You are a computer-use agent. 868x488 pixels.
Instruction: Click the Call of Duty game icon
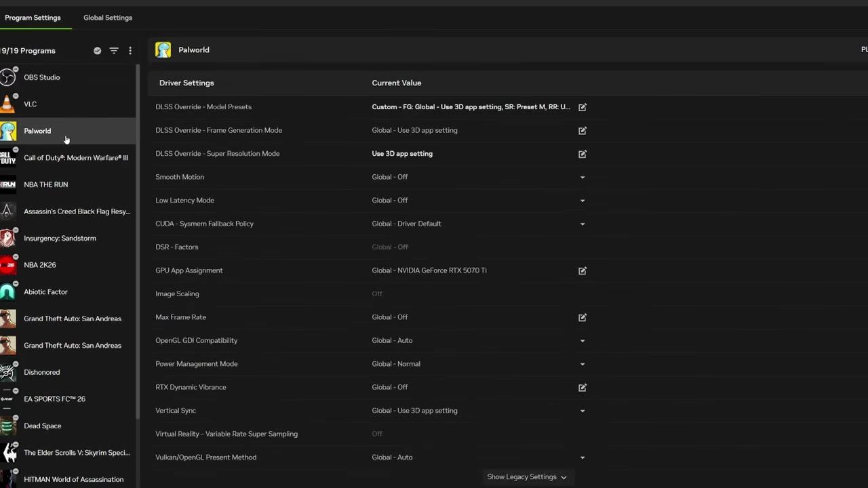(x=7, y=158)
